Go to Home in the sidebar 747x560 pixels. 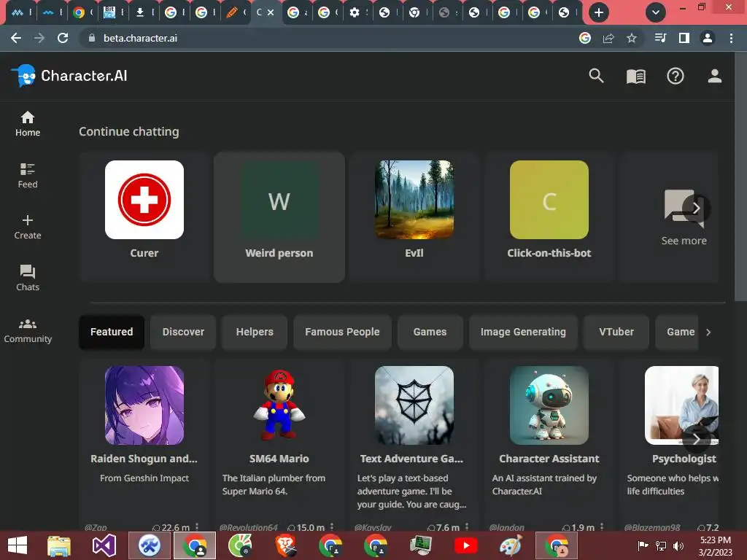pyautogui.click(x=28, y=124)
